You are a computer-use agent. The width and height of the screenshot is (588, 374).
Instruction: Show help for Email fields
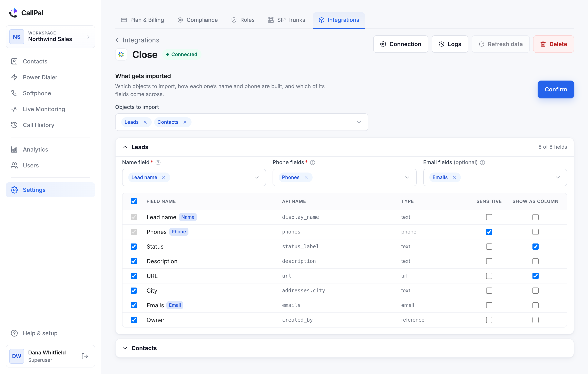pos(482,163)
